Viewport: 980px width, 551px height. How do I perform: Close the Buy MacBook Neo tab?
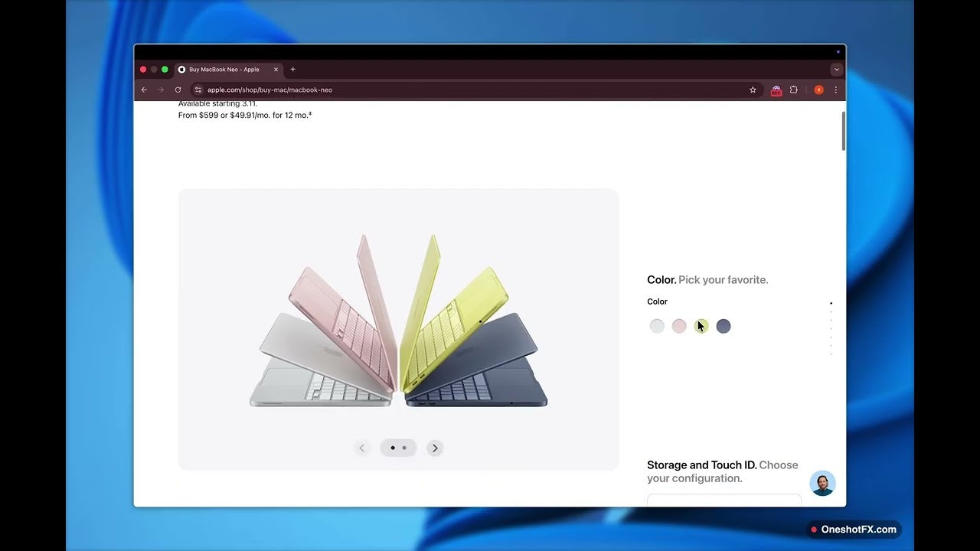tap(276, 70)
